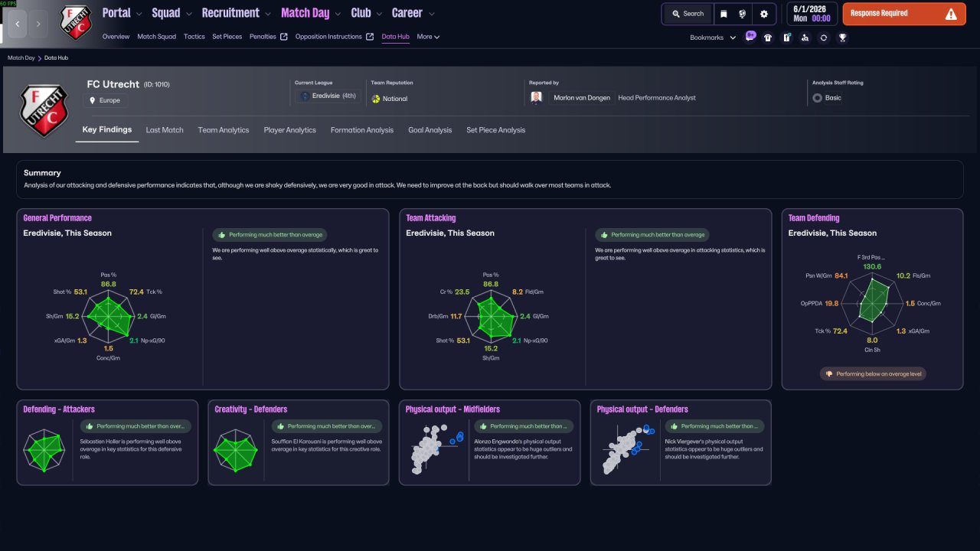Click the location pin icon beside Europe
The width and height of the screenshot is (980, 551).
[x=93, y=100]
